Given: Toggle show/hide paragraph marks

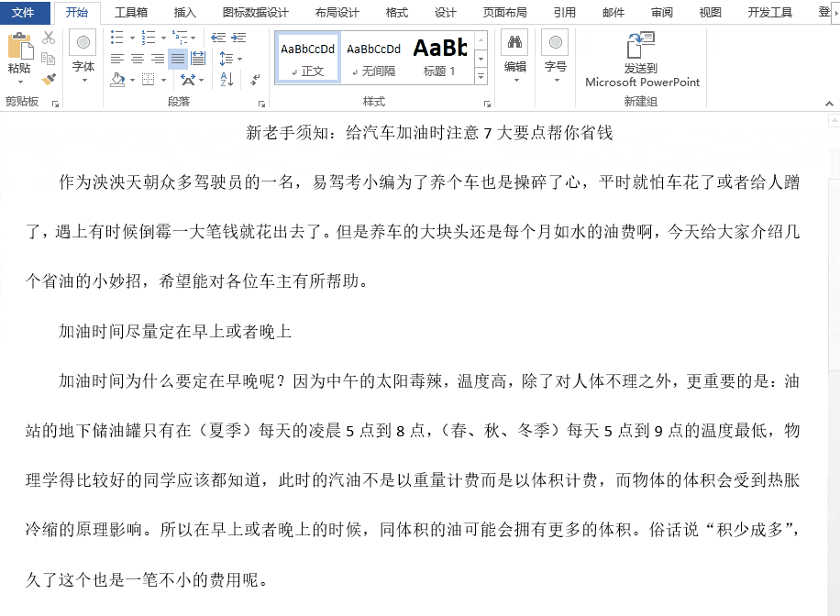Looking at the screenshot, I should (256, 80).
